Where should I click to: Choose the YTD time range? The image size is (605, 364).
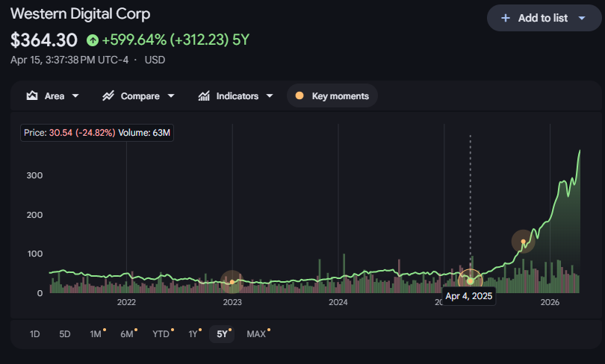(161, 334)
